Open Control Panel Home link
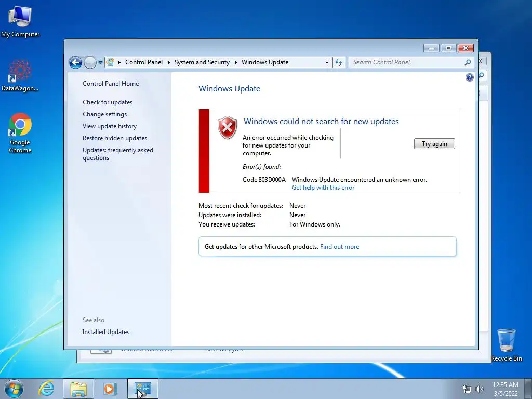The width and height of the screenshot is (532, 399). (111, 84)
